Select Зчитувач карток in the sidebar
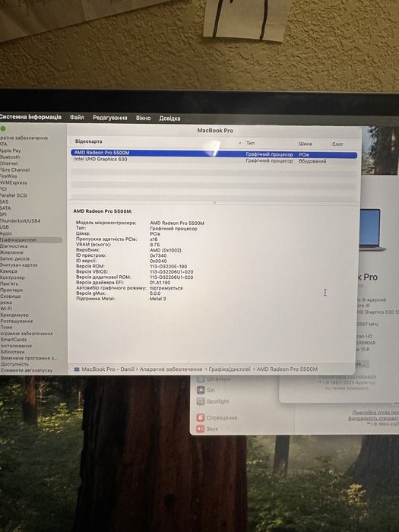 point(19,265)
